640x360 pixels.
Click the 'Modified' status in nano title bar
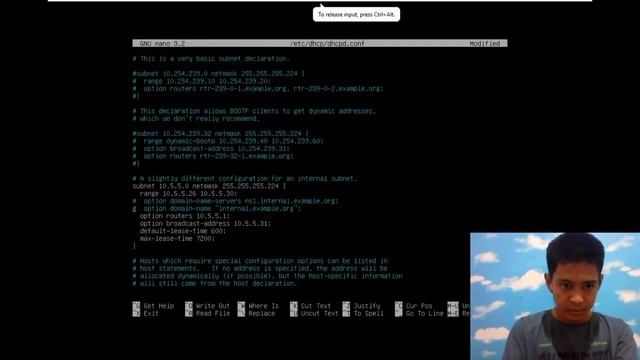(x=484, y=43)
